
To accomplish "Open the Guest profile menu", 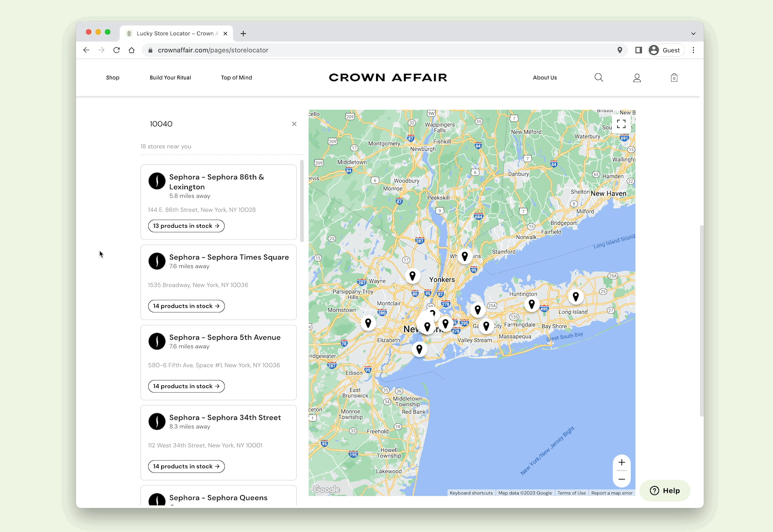I will tap(666, 50).
